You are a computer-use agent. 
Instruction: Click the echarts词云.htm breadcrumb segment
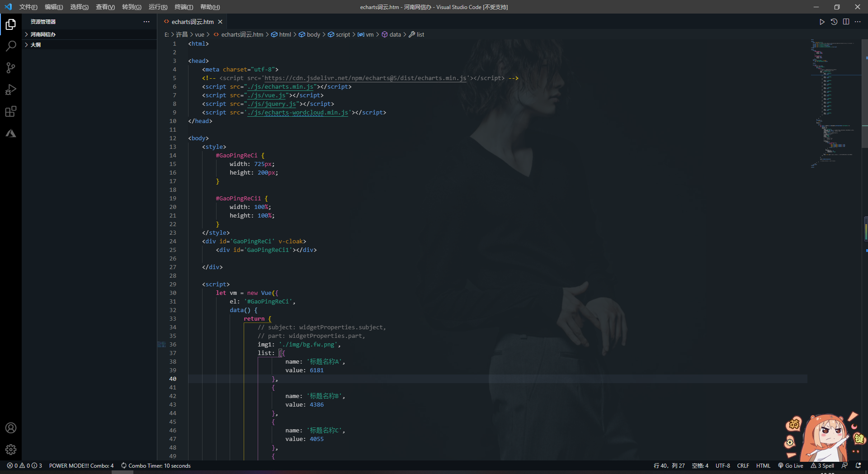(x=238, y=34)
